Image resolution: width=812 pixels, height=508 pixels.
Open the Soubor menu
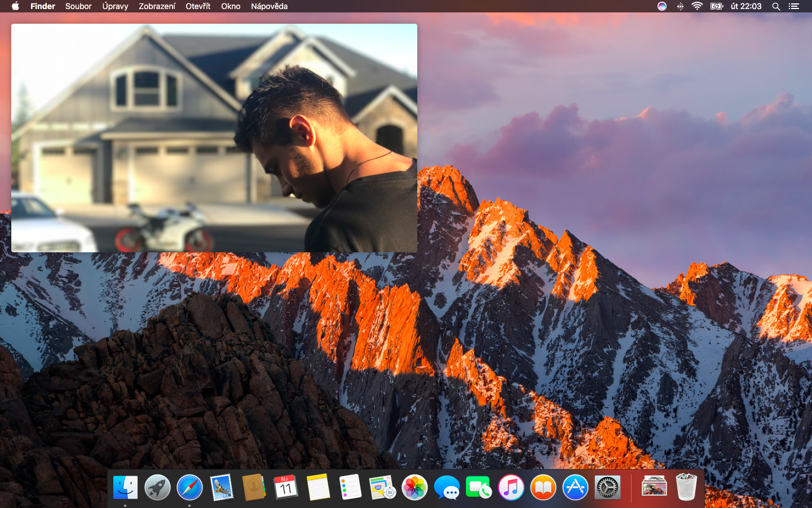(78, 6)
